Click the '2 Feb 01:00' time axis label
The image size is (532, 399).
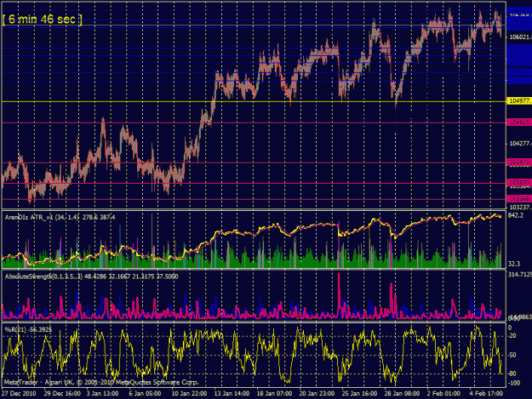443,393
